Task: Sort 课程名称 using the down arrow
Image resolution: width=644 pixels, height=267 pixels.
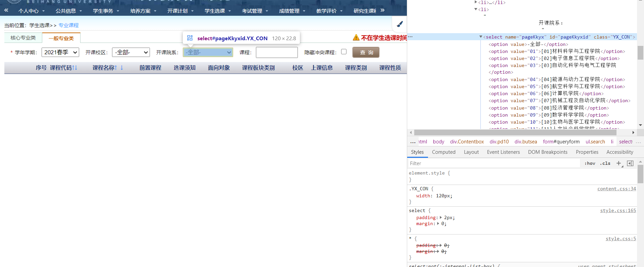Action: 121,68
